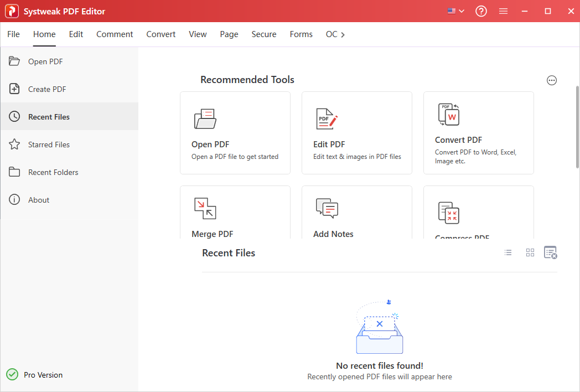This screenshot has width=580, height=392.
Task: Open the Compress PDF tool
Action: 478,216
